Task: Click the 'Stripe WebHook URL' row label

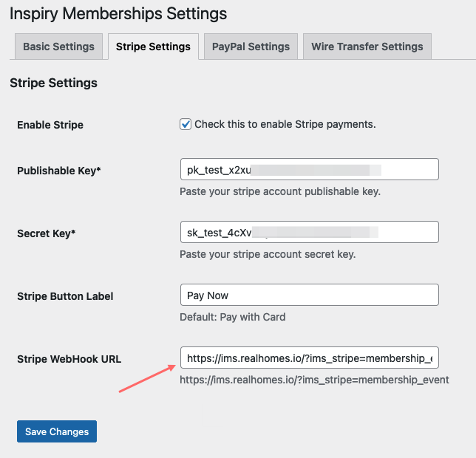Action: (69, 359)
